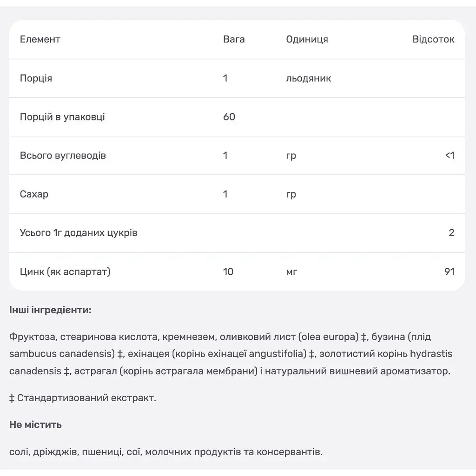Select the Цинк (як аспартат) row
This screenshot has width=476, height=476.
[237, 271]
